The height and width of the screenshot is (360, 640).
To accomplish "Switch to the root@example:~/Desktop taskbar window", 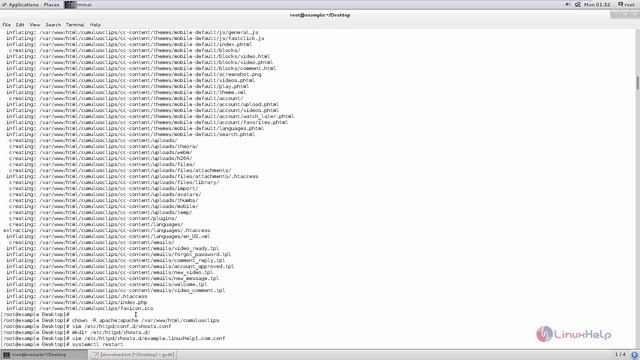I will (44, 355).
